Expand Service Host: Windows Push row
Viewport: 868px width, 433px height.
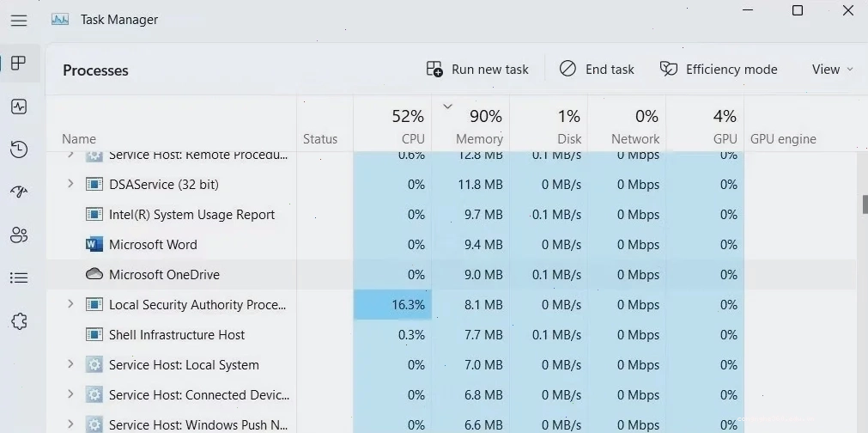point(70,424)
